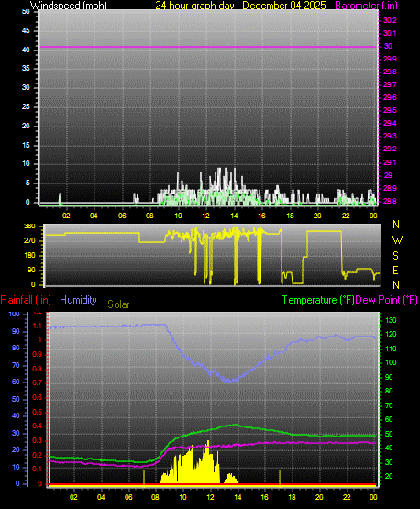Click the 'Dew Point (°F)' legend label
This screenshot has height=509, width=420.
click(386, 300)
